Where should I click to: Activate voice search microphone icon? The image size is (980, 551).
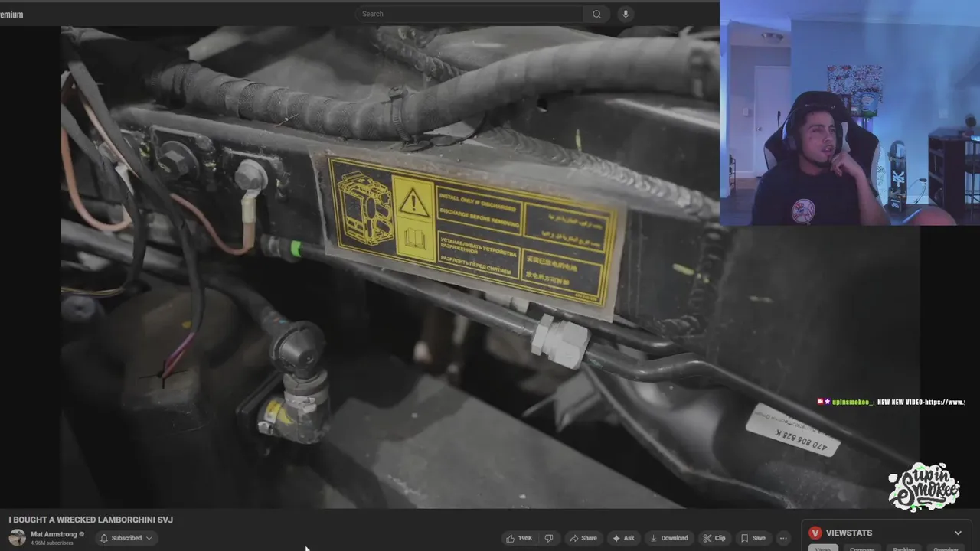(x=626, y=14)
